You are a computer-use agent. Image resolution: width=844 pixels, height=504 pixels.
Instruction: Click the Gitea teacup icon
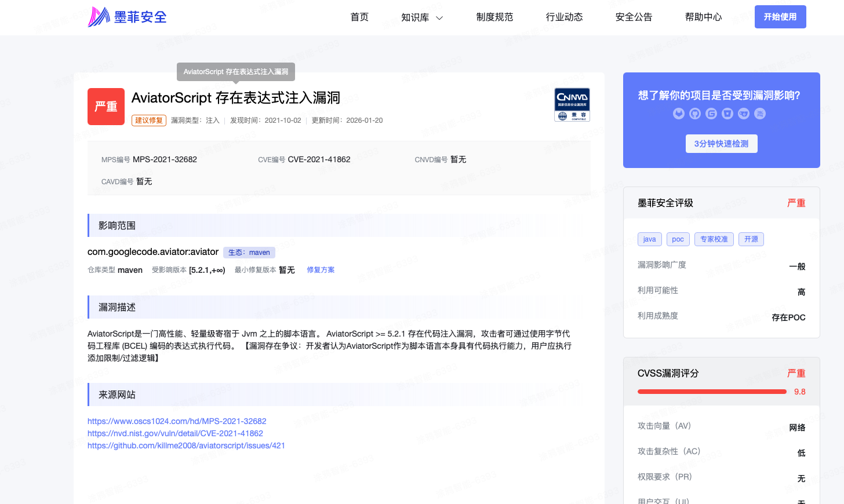pyautogui.click(x=744, y=114)
